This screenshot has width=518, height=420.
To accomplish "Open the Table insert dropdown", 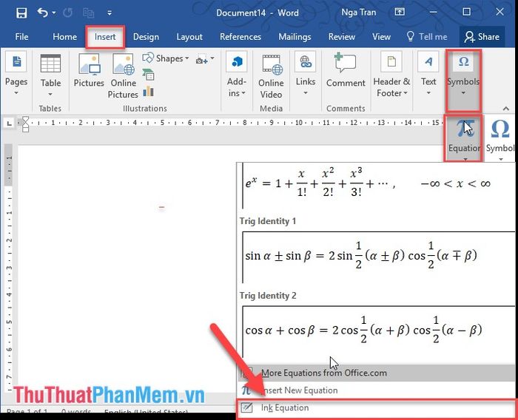I will (x=50, y=75).
